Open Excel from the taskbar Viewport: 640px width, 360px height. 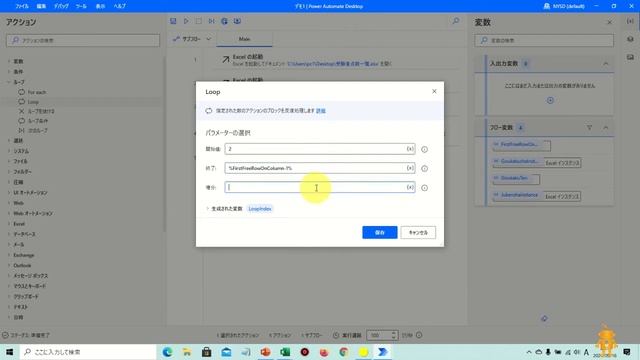[285, 352]
